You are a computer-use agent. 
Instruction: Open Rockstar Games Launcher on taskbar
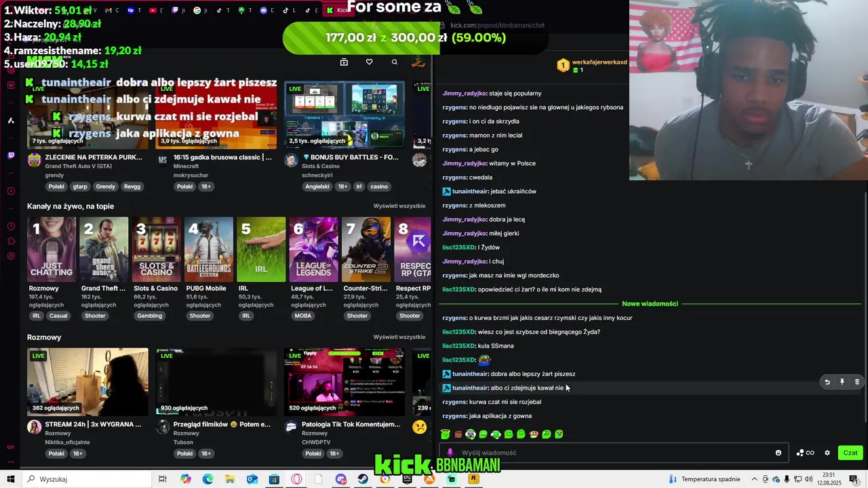(x=473, y=479)
